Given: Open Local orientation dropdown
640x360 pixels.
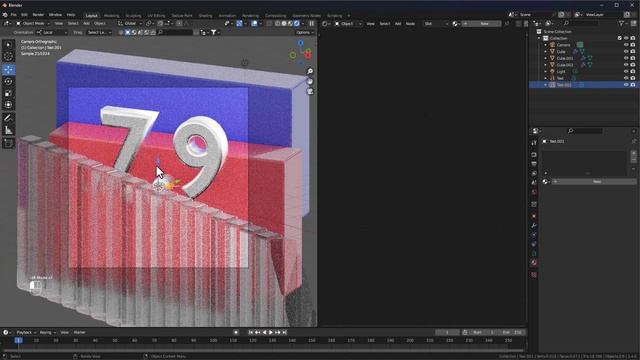Looking at the screenshot, I should click(x=51, y=32).
